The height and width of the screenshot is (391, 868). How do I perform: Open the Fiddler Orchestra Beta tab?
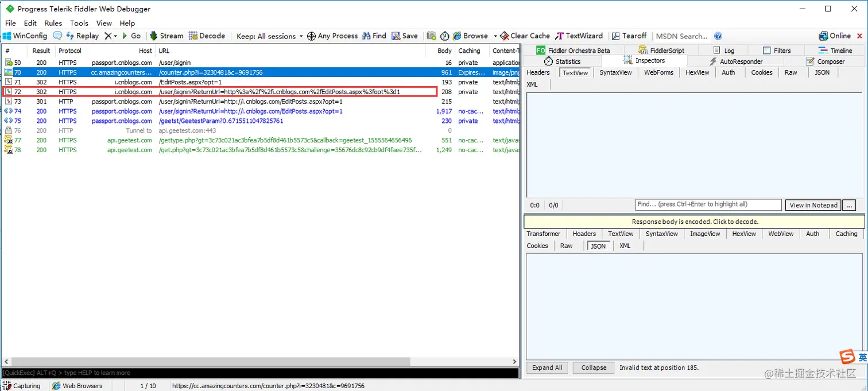[573, 51]
